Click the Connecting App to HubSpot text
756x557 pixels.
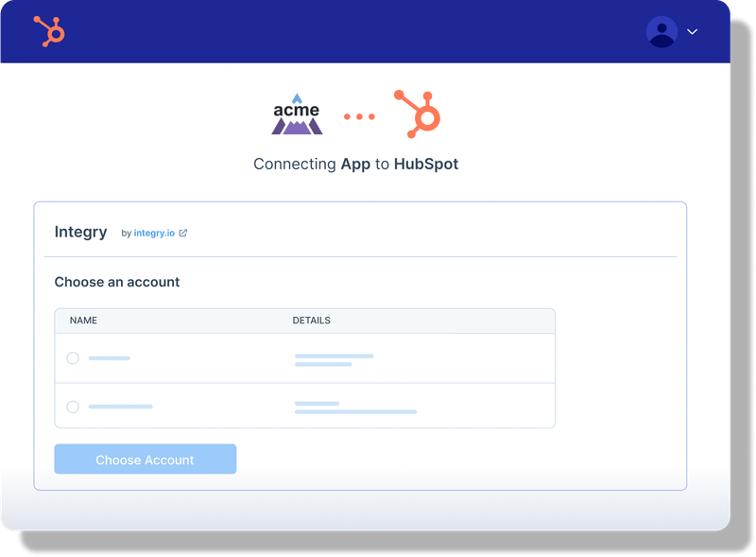pyautogui.click(x=356, y=165)
